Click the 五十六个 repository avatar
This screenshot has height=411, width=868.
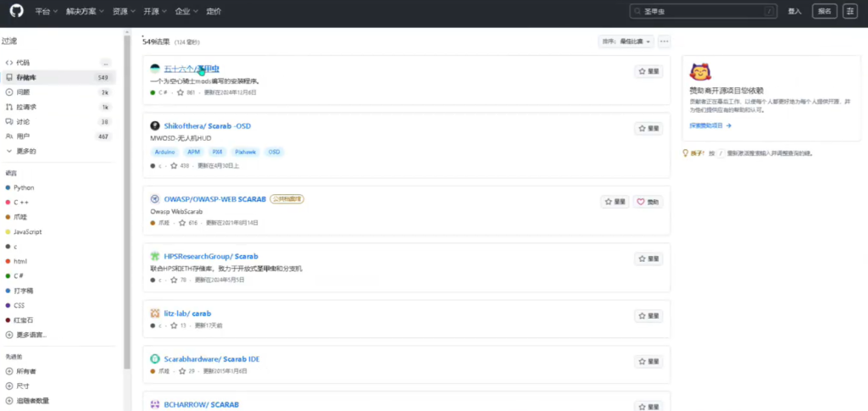155,69
